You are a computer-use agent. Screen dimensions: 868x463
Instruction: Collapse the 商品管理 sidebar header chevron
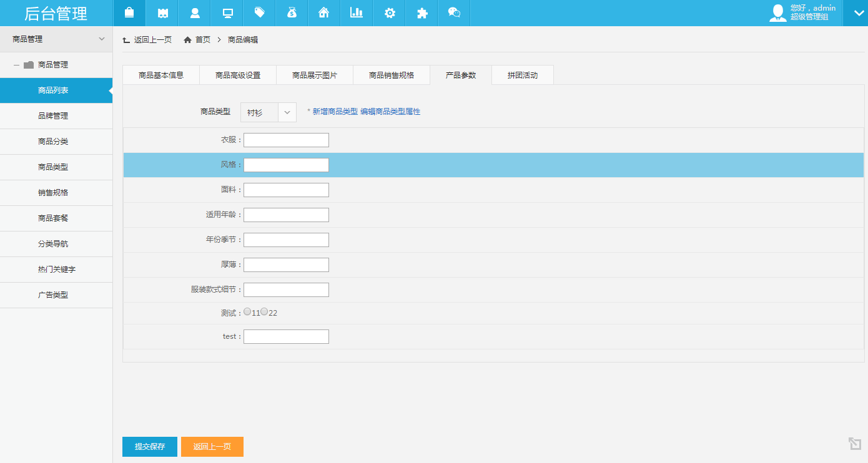pyautogui.click(x=102, y=39)
